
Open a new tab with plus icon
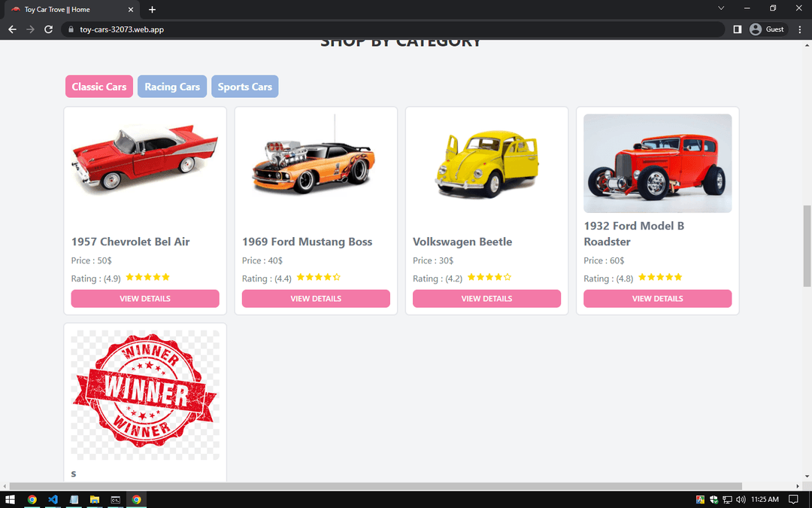tap(152, 10)
